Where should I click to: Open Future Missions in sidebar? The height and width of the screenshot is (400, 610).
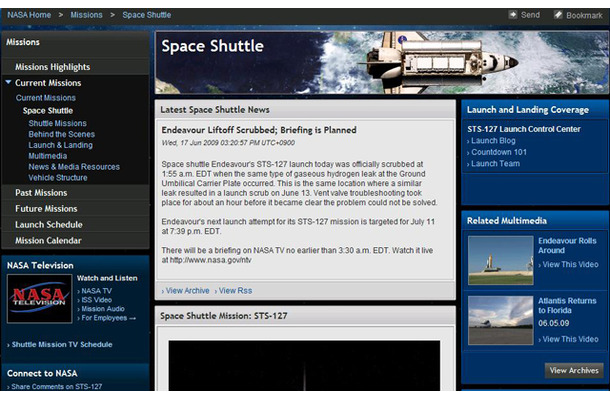tap(46, 209)
